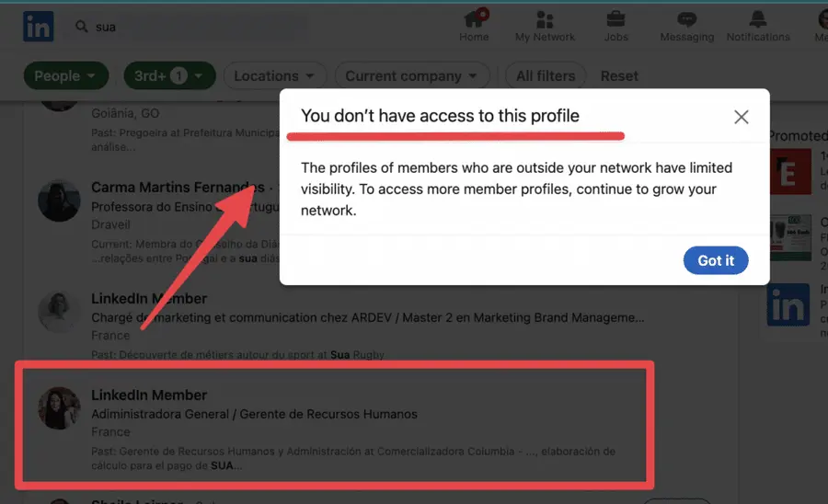The image size is (828, 504).
Task: Select the 'Goiânia, GO' location text
Action: (x=125, y=113)
